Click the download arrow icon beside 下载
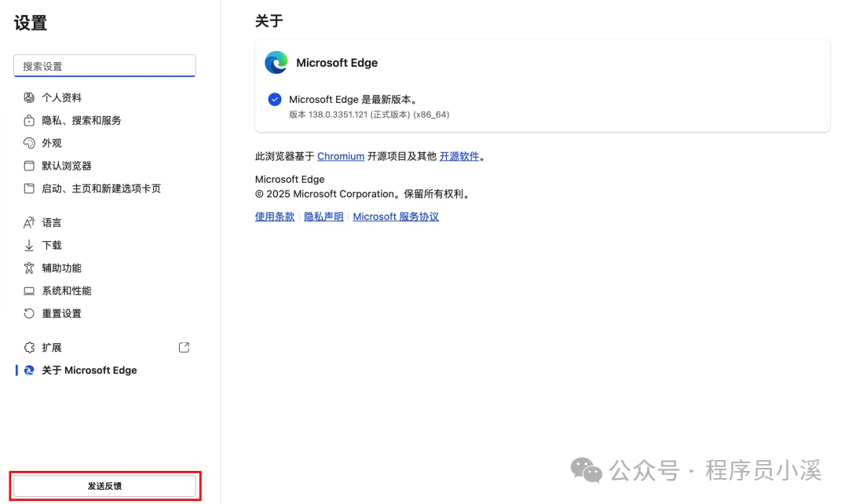The height and width of the screenshot is (504, 848). (29, 245)
